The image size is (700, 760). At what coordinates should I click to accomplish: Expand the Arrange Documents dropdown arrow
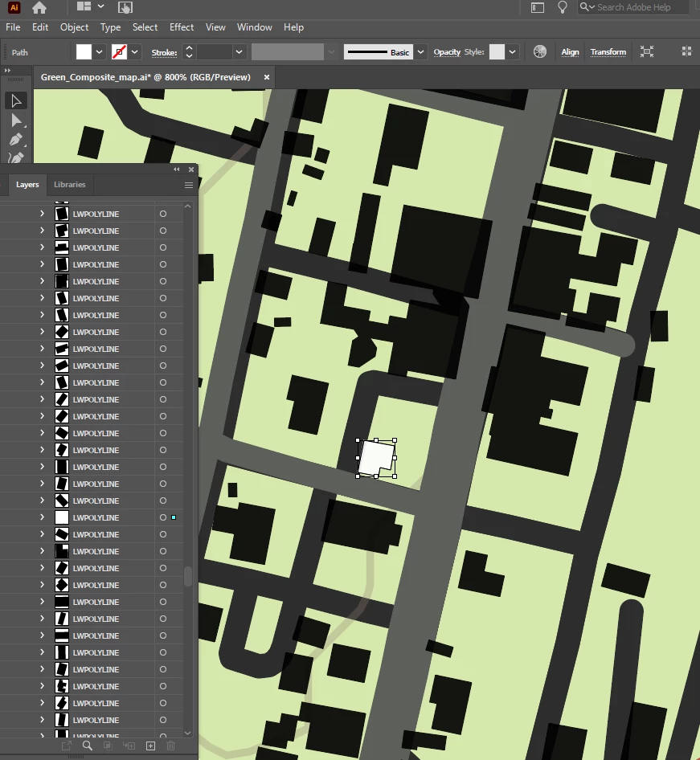point(100,6)
